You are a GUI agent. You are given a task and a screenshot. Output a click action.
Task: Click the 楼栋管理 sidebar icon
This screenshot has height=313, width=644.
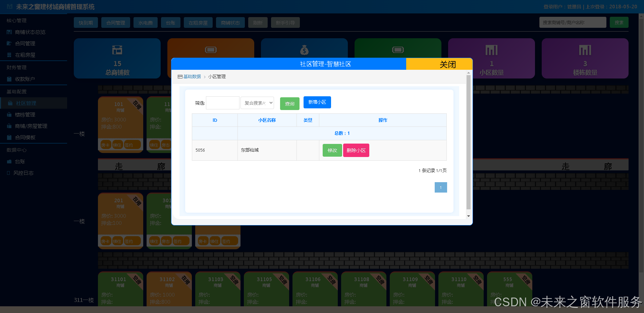tap(9, 115)
